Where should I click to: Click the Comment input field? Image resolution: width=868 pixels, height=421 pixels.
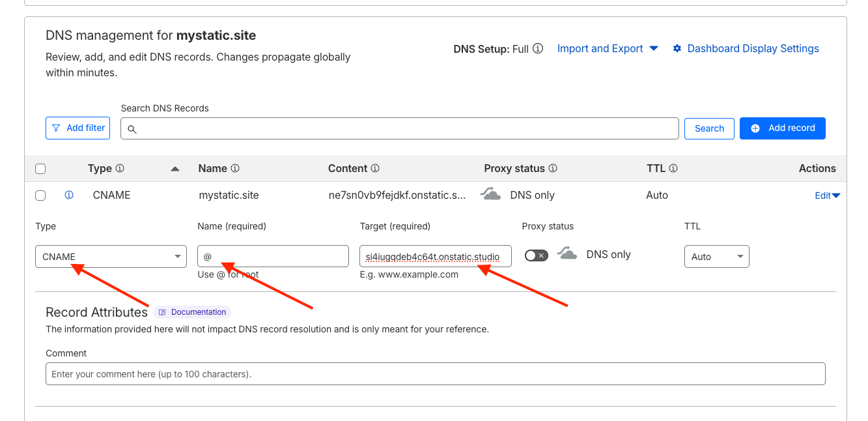coord(436,373)
